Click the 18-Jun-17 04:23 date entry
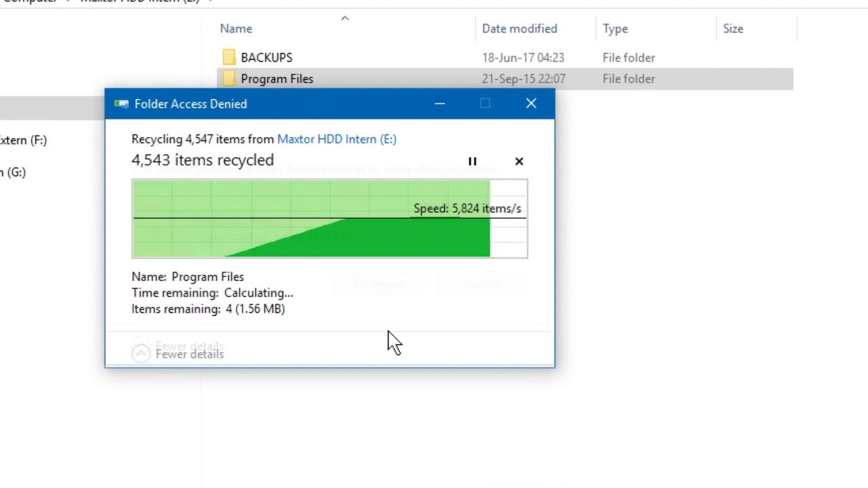 click(523, 58)
